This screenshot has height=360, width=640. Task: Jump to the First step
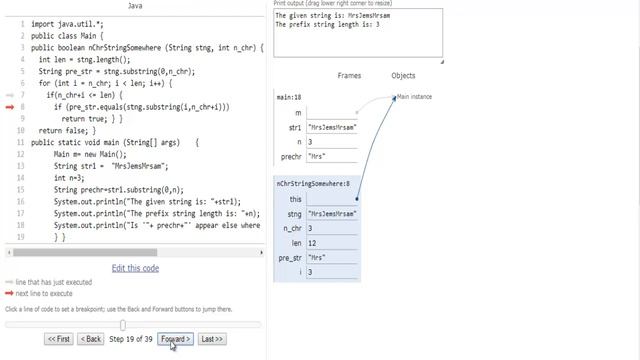pos(59,339)
